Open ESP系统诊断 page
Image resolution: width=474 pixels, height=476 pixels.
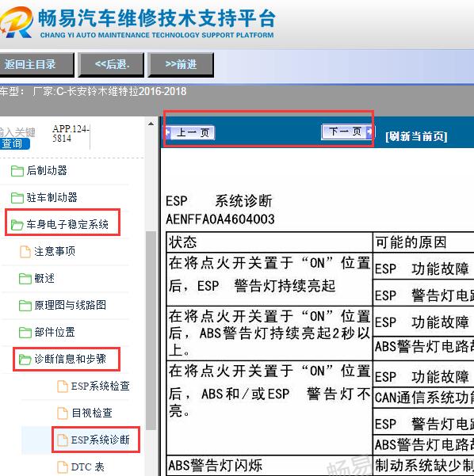(101, 440)
